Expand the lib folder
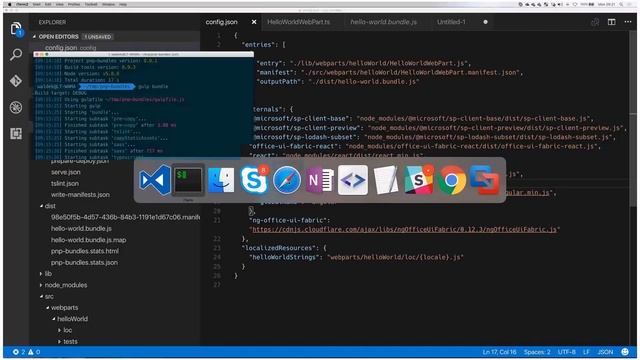Image resolution: width=640 pixels, height=360 pixels. 41,273
